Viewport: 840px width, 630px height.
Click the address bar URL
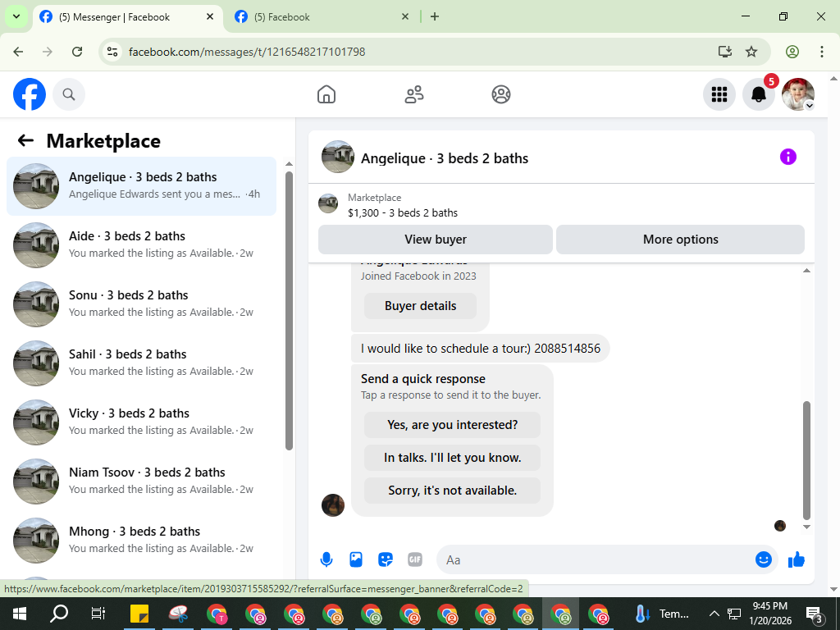pos(247,52)
